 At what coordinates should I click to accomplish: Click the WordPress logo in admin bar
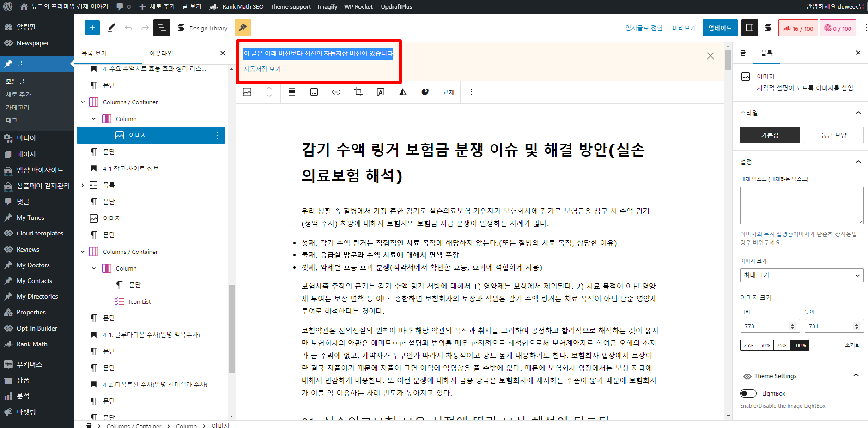click(8, 6)
